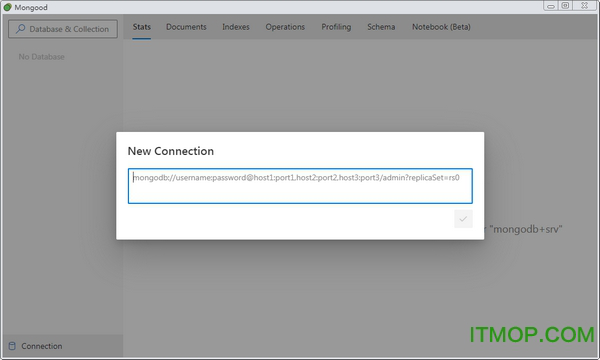Image resolution: width=600 pixels, height=360 pixels.
Task: Click the New Connection dialog title
Action: tap(171, 151)
